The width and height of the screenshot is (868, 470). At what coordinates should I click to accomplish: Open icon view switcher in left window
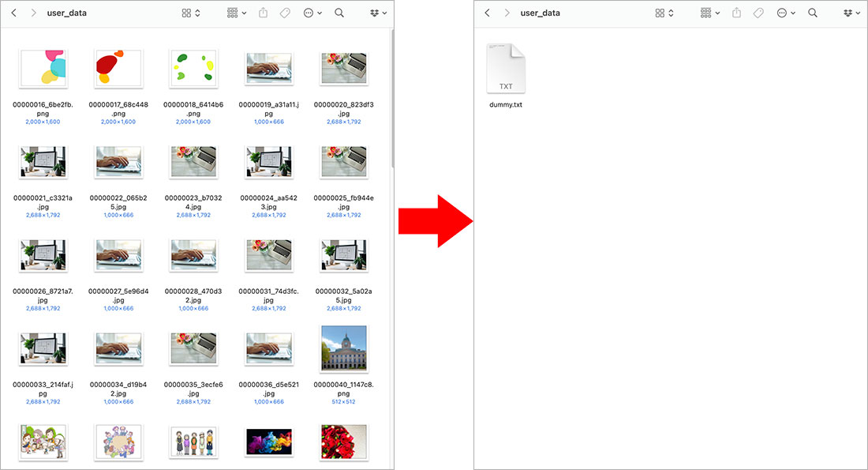191,13
